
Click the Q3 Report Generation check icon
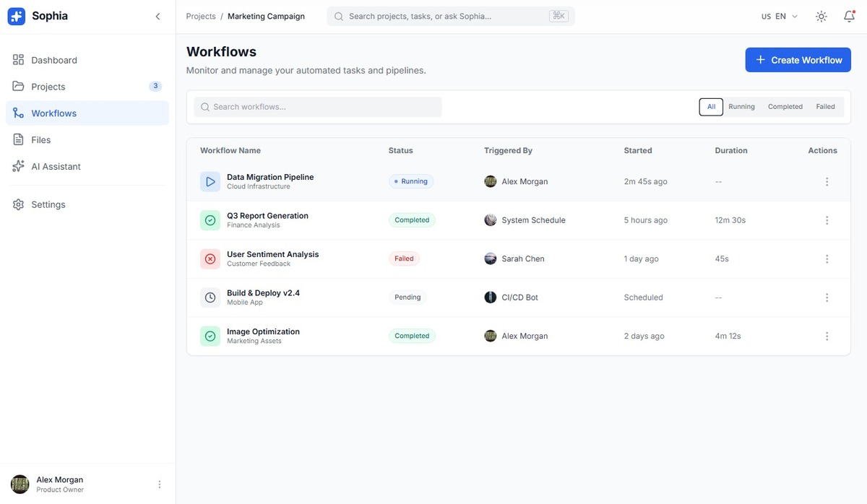(210, 220)
